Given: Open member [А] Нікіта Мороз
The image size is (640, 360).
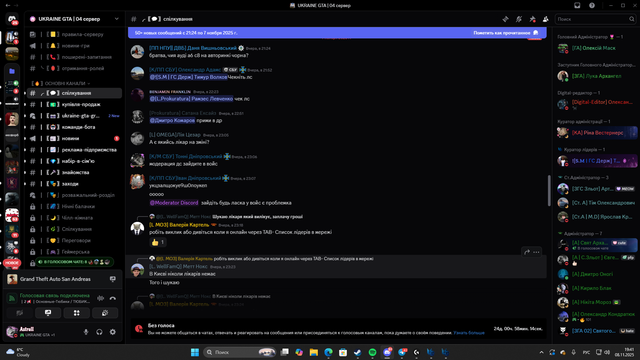Looking at the screenshot, I should tap(597, 302).
